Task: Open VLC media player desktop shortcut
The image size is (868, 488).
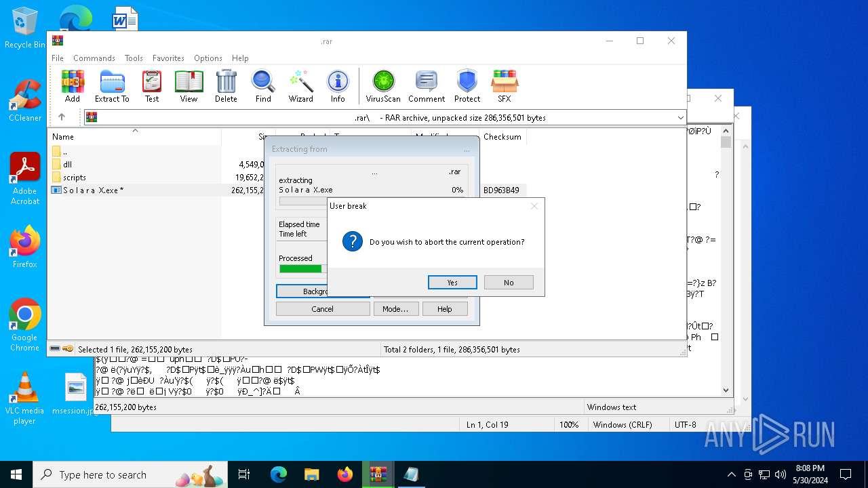Action: click(24, 399)
